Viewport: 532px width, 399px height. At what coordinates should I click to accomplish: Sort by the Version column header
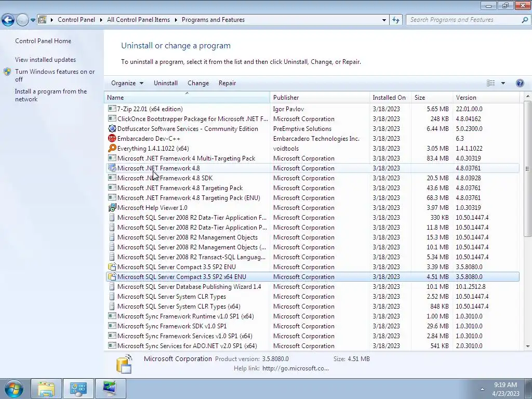(486, 97)
